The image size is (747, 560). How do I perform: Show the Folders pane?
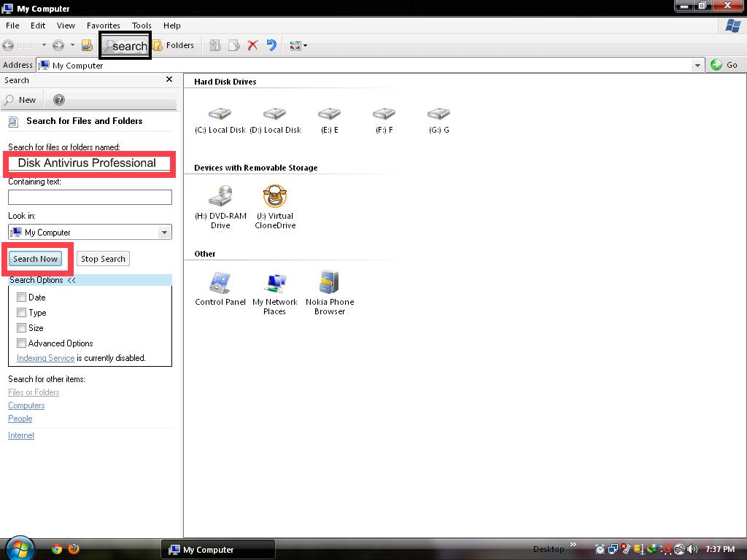pos(174,46)
